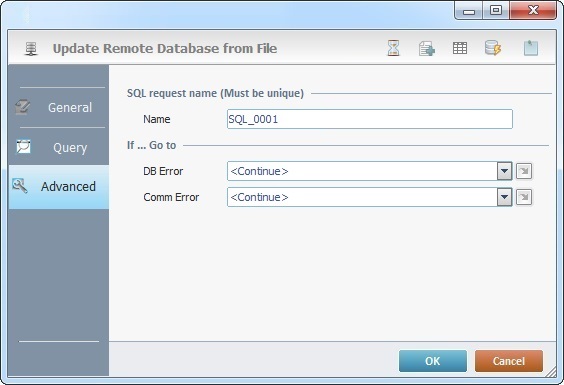Click into the SQL request Name field
564x385 pixels.
point(370,119)
